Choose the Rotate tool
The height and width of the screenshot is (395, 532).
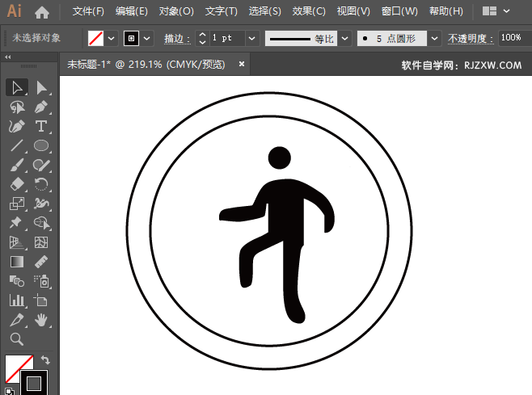coord(41,184)
